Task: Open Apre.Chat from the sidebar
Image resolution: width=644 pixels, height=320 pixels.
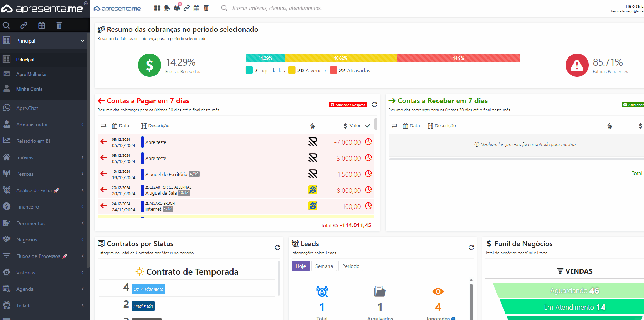Action: coord(27,108)
